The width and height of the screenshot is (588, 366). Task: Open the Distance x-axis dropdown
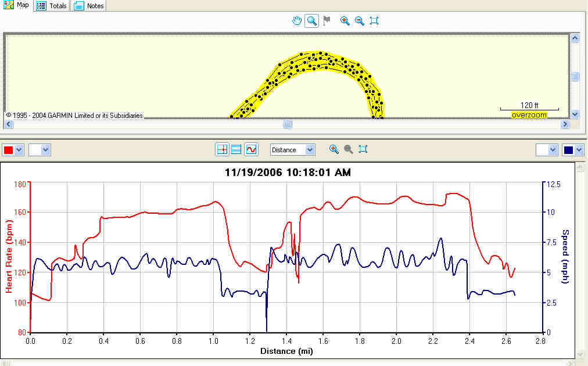[x=310, y=150]
